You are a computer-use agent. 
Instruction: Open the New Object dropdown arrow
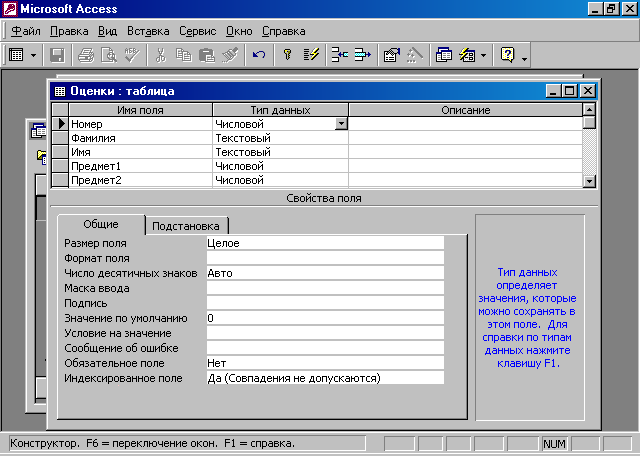tap(484, 55)
